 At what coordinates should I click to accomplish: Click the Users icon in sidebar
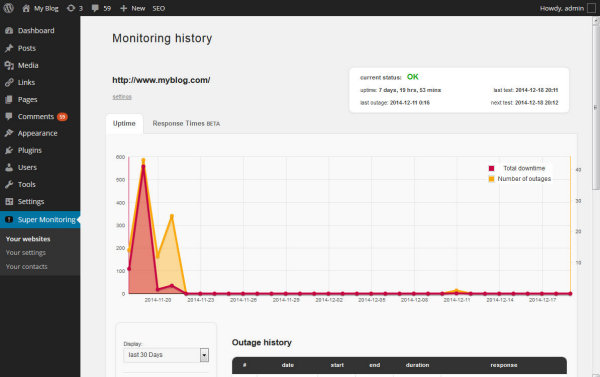[x=9, y=167]
